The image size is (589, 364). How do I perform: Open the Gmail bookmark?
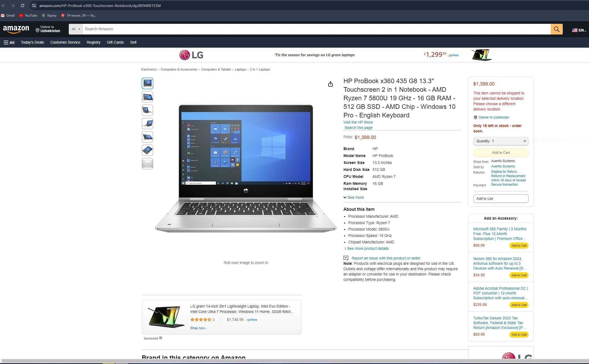8,16
